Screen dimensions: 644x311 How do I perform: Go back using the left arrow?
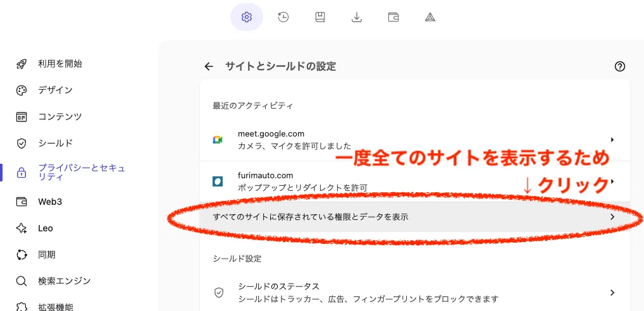tap(209, 66)
